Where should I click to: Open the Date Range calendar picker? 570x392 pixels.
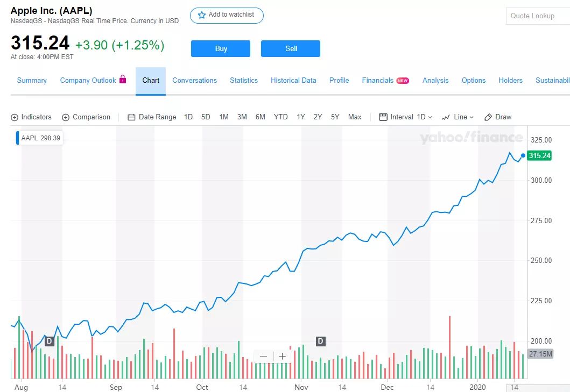point(131,117)
